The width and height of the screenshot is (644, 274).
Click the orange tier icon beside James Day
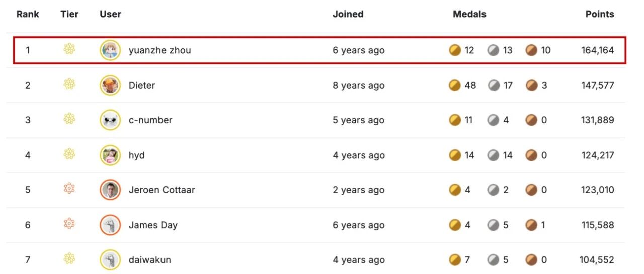tap(69, 224)
